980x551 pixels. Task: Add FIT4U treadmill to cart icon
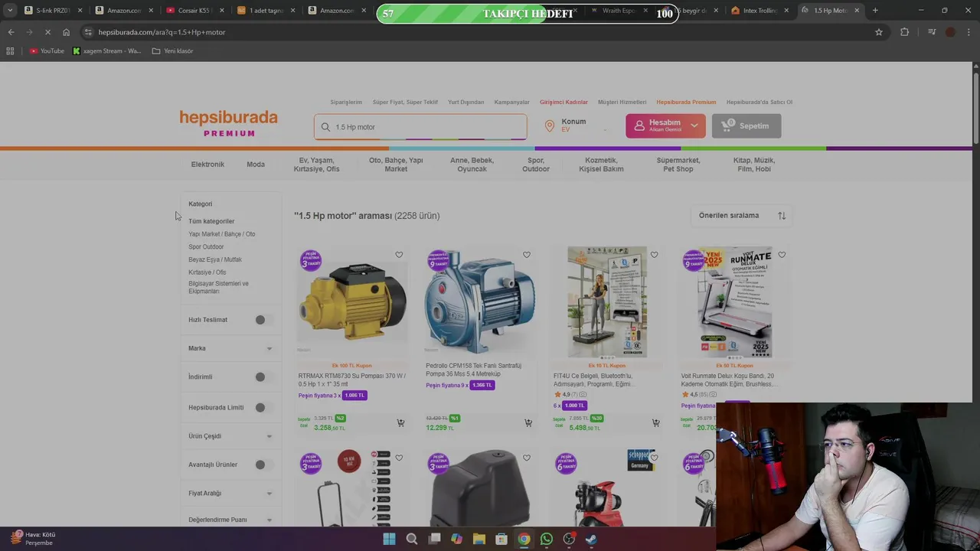655,422
